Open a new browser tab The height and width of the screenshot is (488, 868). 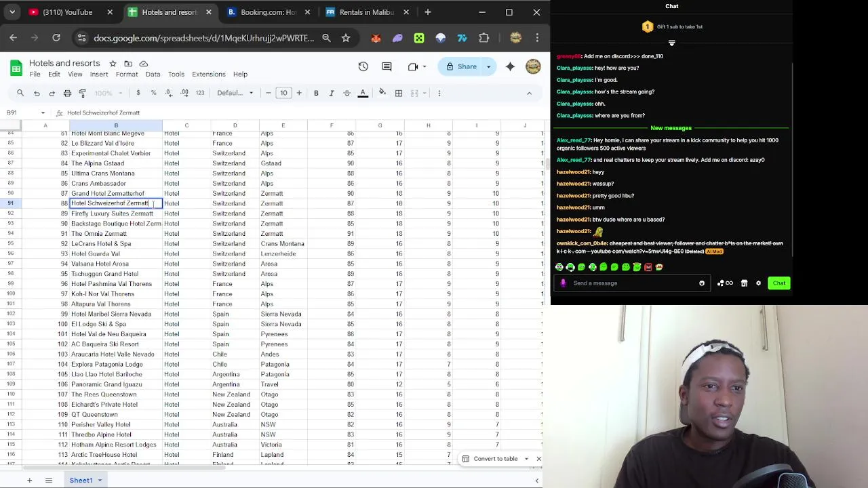(x=428, y=12)
